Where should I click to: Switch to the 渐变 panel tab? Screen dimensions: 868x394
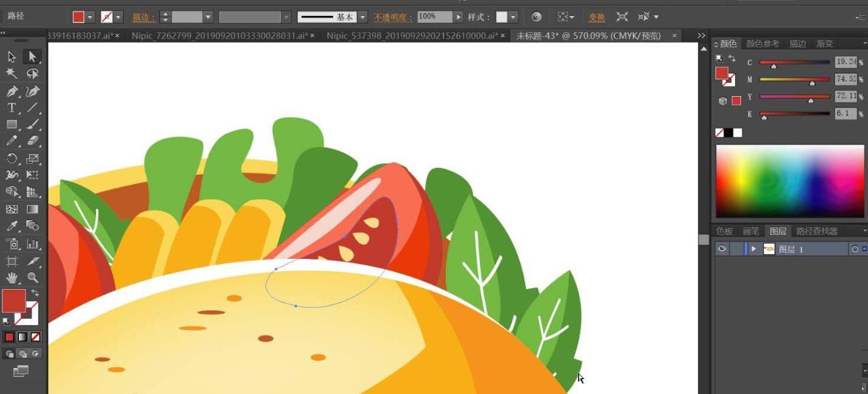click(825, 44)
